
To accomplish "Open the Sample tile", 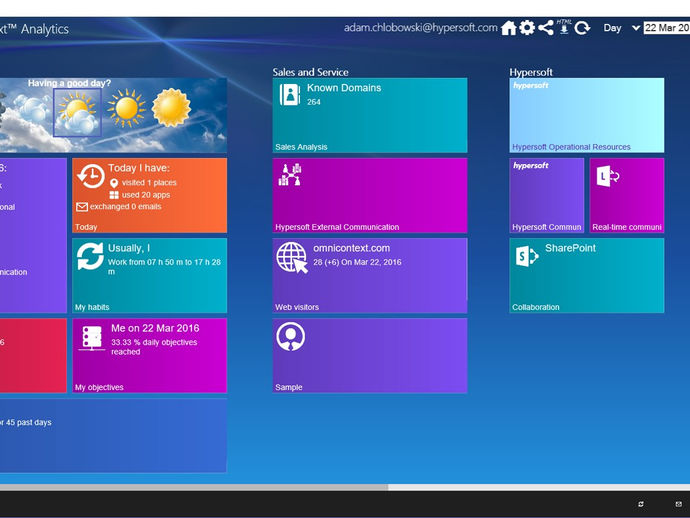I will pyautogui.click(x=370, y=356).
